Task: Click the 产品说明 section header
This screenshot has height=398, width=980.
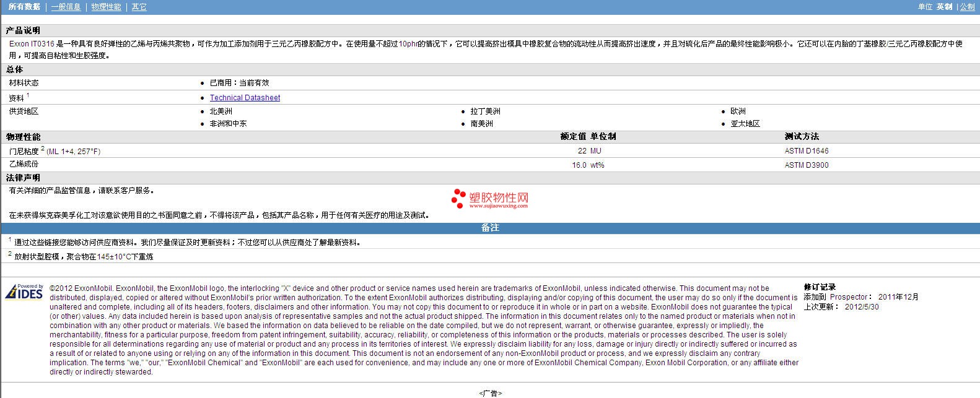Action: pyautogui.click(x=23, y=31)
